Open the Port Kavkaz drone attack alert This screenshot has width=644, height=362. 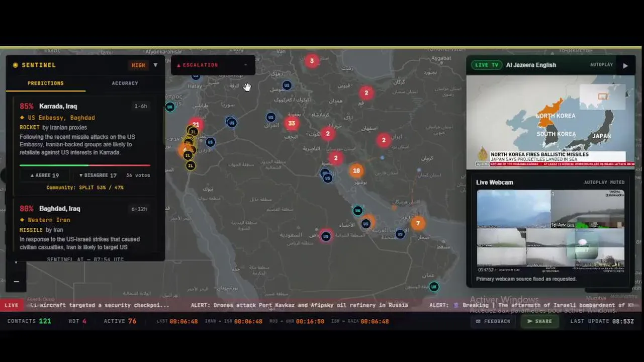pos(300,305)
